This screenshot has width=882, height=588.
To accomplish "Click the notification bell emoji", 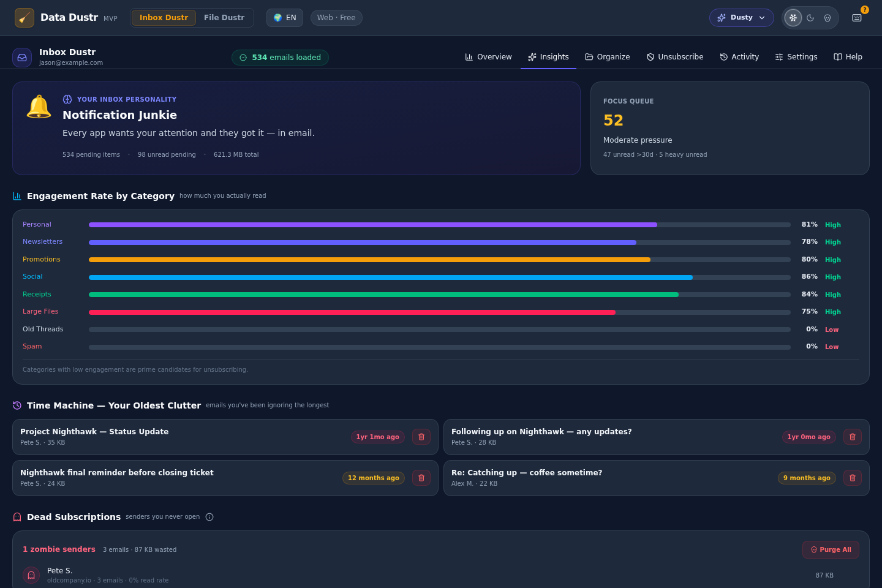I will pos(39,107).
